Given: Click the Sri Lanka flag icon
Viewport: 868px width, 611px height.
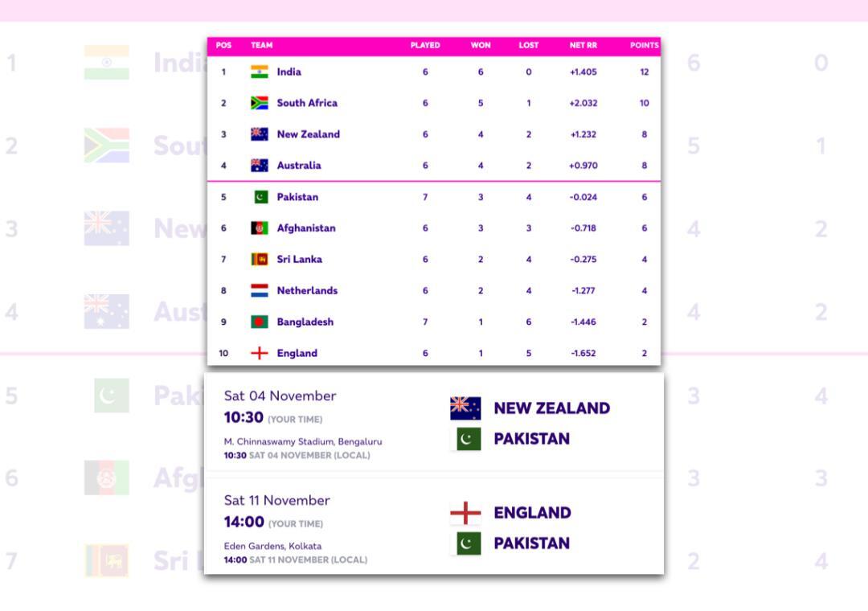Looking at the screenshot, I should tap(259, 260).
